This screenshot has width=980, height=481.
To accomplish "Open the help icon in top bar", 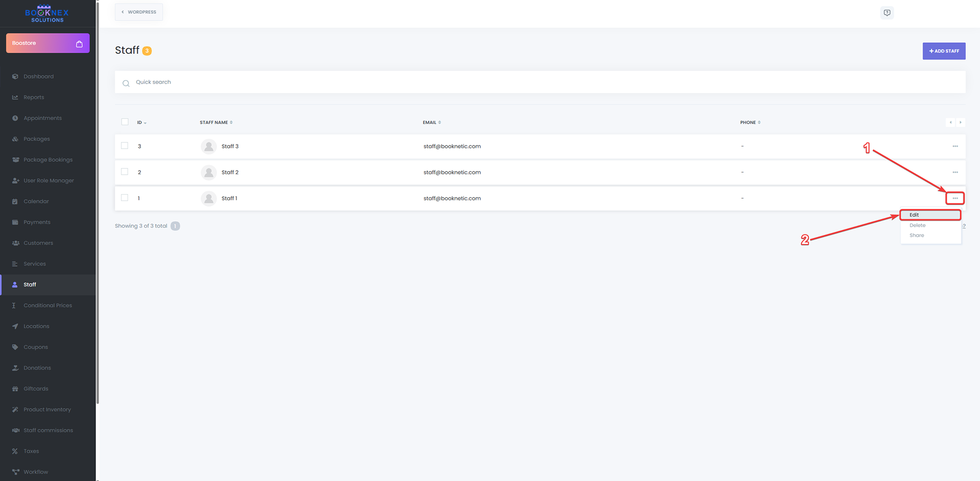I will 887,13.
